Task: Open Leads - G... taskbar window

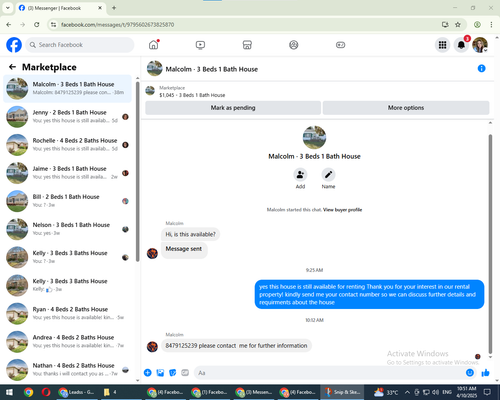Action: point(77,392)
